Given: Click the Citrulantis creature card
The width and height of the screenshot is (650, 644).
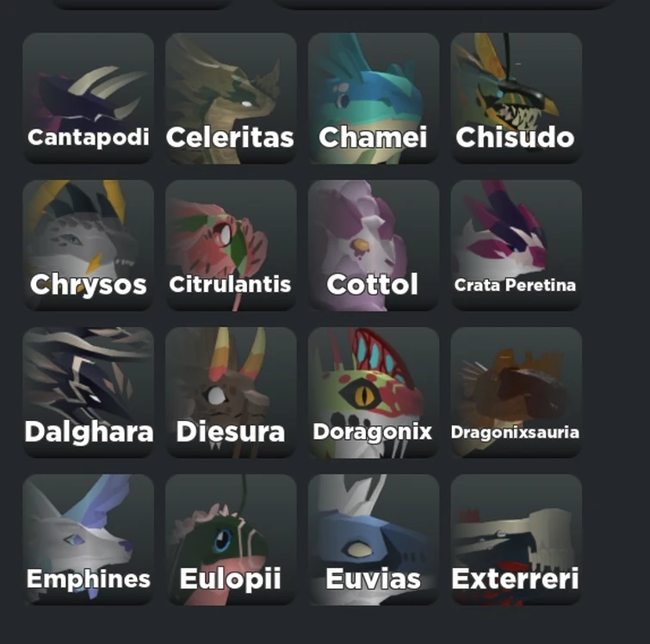Looking at the screenshot, I should click(231, 245).
